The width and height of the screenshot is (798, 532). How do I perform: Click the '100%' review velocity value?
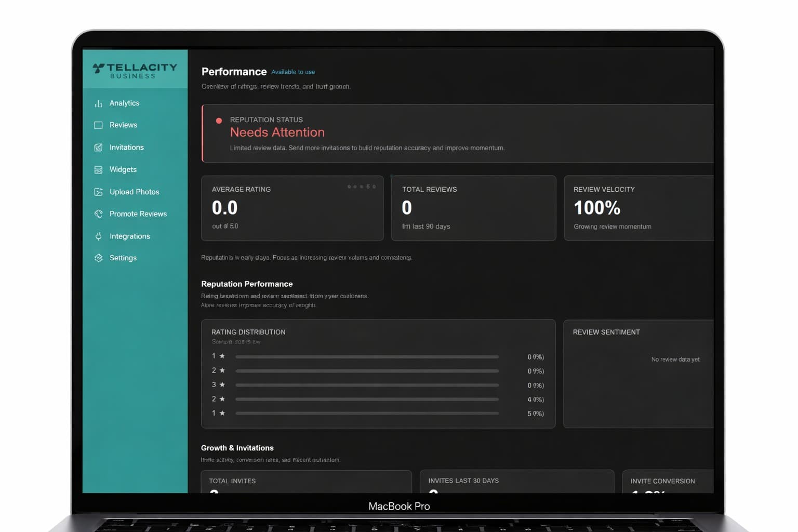click(x=597, y=208)
